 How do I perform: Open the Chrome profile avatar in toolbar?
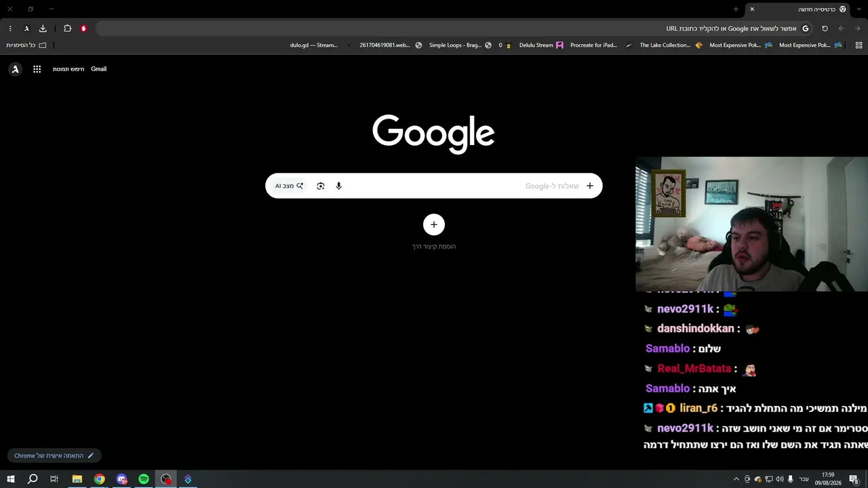point(26,28)
